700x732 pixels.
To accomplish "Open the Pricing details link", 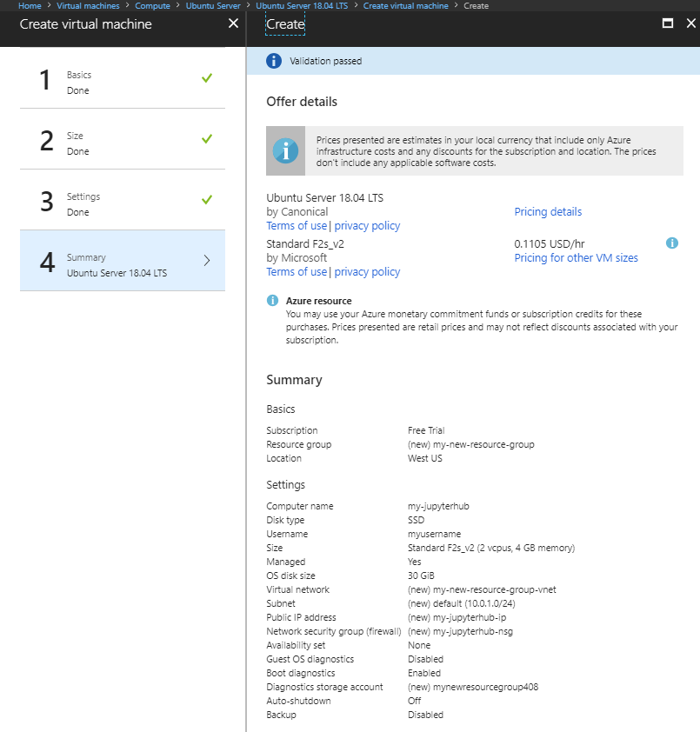I will [548, 212].
